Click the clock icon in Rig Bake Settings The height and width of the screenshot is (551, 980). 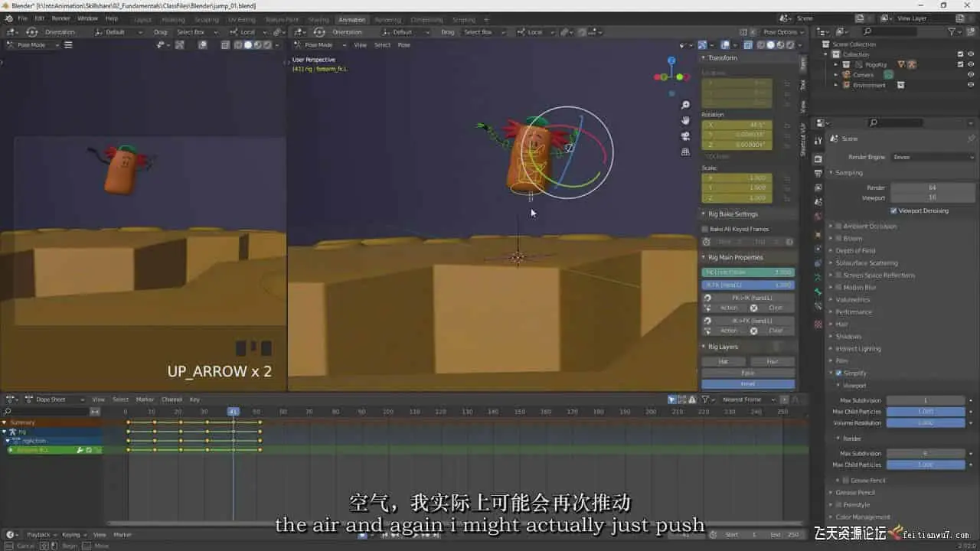pos(707,242)
